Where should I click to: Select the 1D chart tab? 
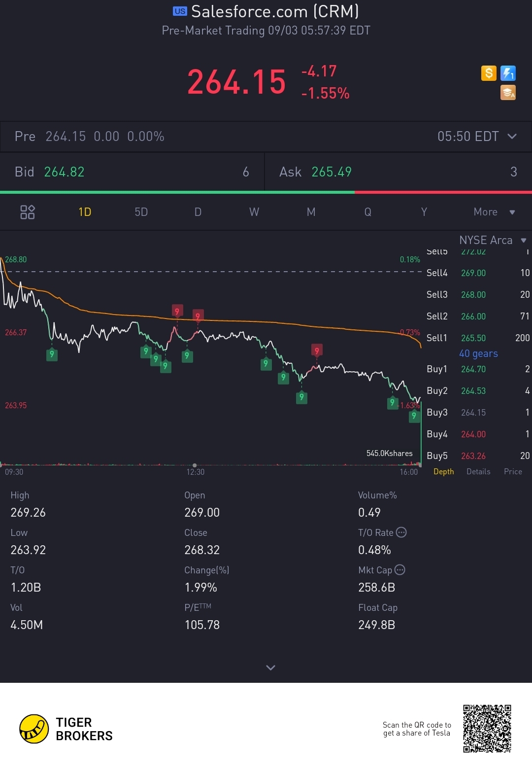click(85, 212)
